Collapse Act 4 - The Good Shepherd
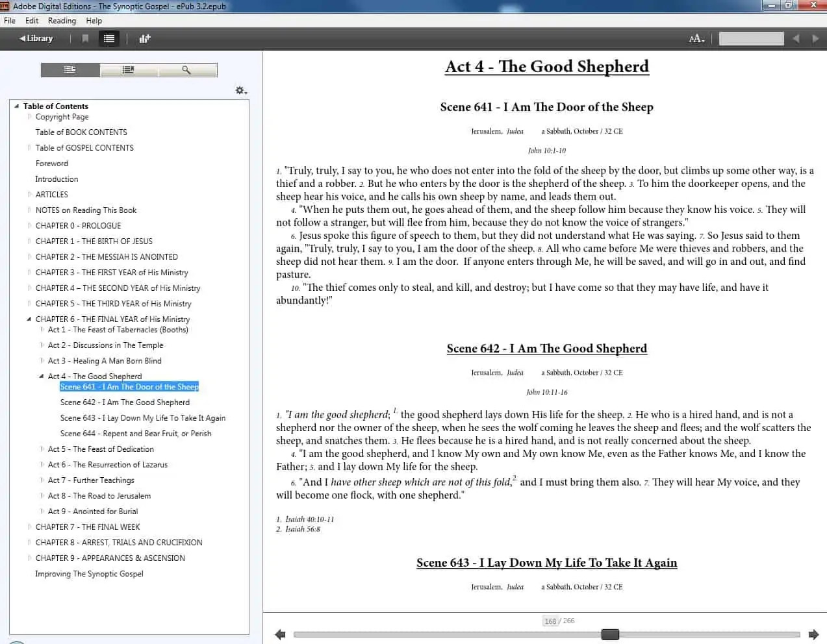This screenshot has height=644, width=827. 42,376
